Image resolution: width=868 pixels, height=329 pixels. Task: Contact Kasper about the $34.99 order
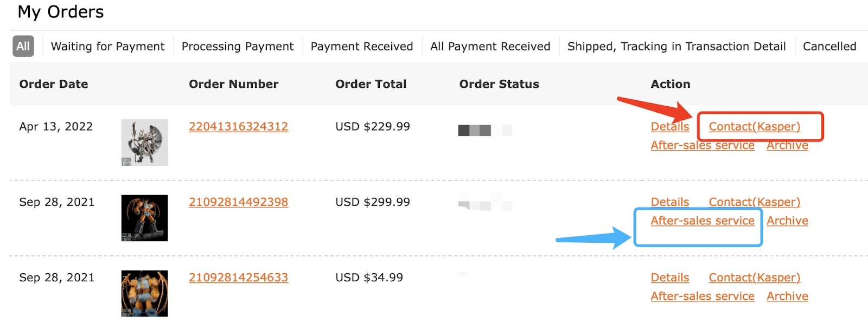[x=754, y=278]
